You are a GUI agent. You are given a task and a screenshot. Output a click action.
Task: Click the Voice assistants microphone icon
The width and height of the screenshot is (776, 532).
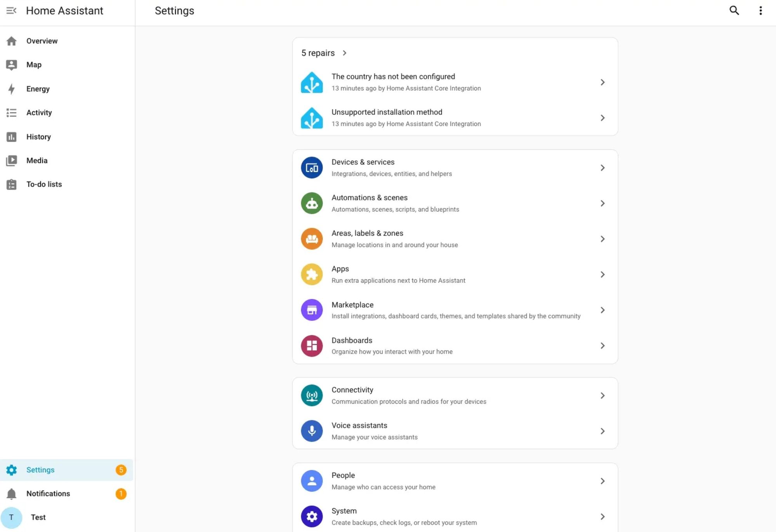(312, 431)
